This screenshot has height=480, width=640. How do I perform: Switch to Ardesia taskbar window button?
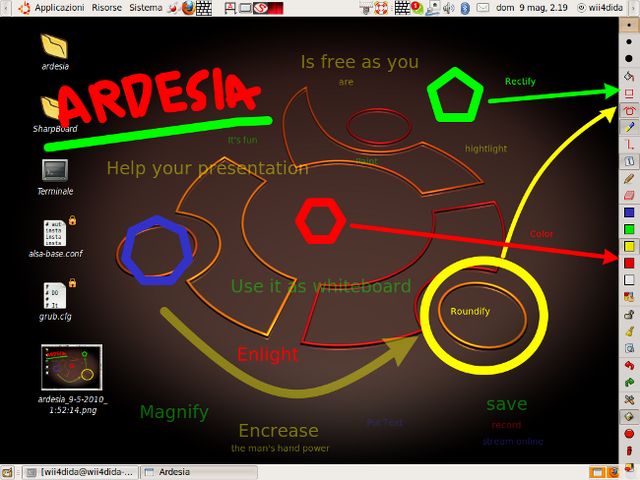coord(199,472)
